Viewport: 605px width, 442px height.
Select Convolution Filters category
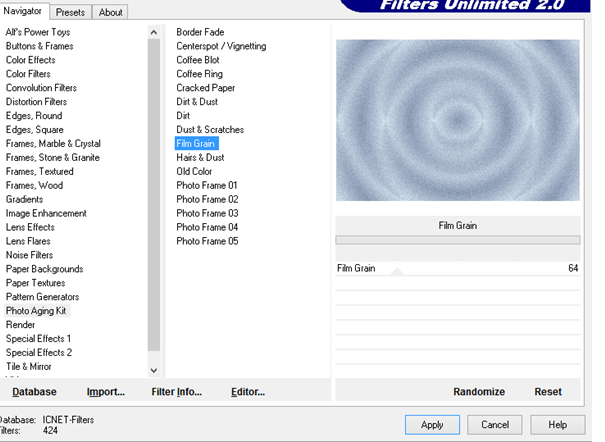tap(41, 88)
